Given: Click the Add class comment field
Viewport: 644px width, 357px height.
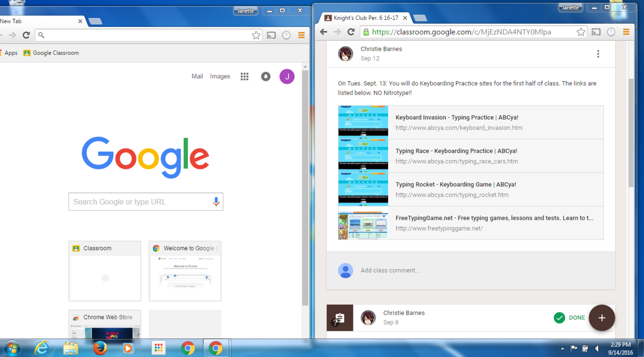Looking at the screenshot, I should coord(390,271).
